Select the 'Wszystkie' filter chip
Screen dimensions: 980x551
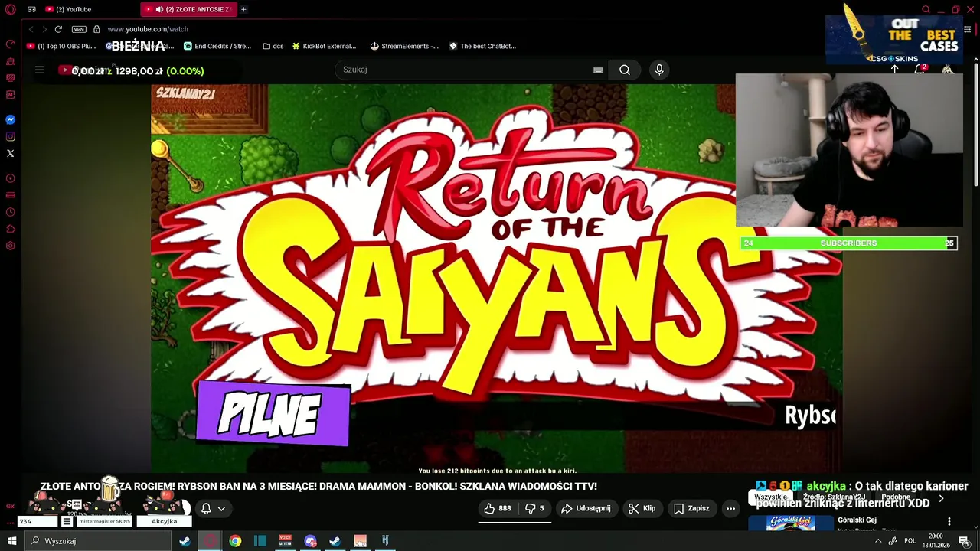coord(770,497)
